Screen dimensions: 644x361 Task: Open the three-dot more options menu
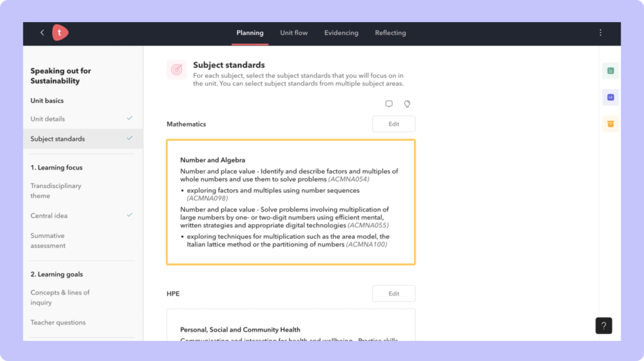click(x=600, y=33)
